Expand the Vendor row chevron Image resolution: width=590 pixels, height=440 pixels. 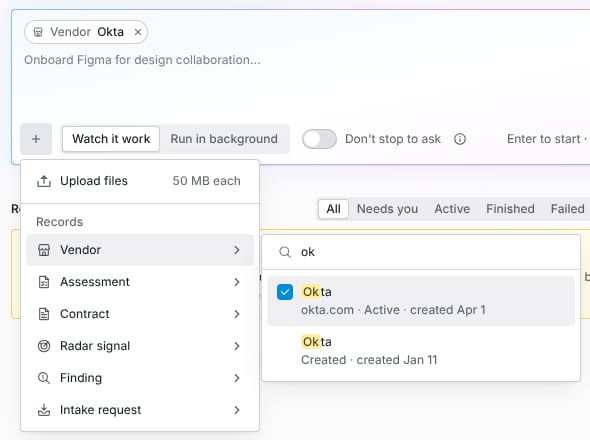(237, 250)
